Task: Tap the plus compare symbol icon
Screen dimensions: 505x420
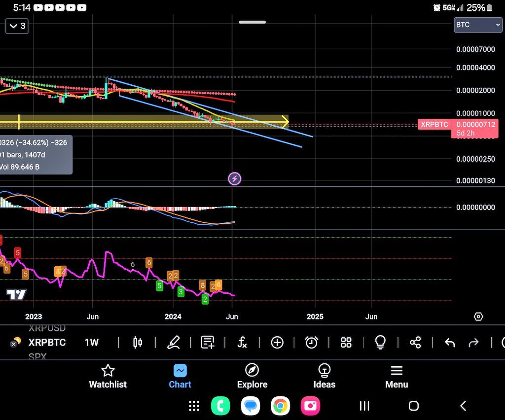Action: pos(277,343)
